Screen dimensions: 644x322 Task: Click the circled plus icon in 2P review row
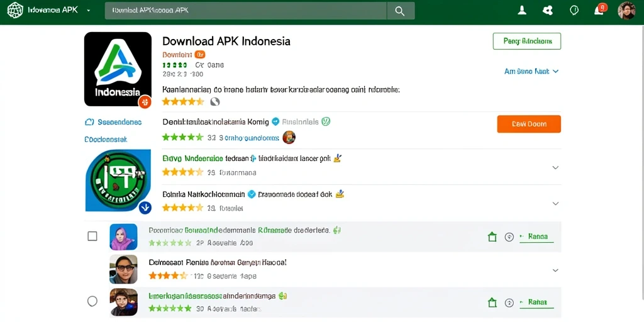tap(509, 236)
